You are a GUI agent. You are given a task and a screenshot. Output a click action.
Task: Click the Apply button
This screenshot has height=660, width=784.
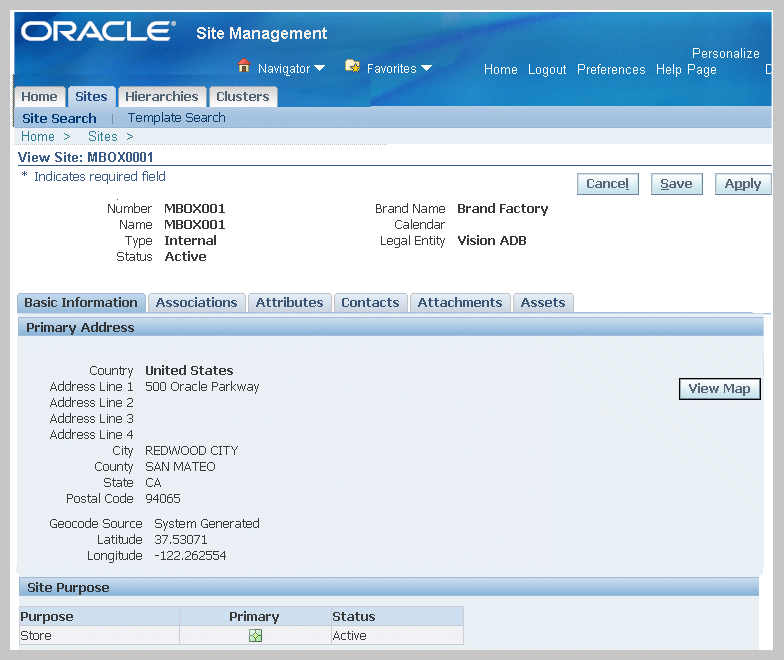(743, 184)
